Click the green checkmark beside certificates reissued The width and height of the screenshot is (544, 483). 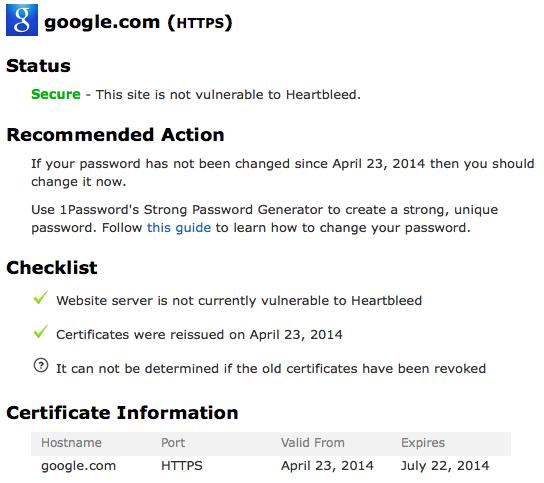pyautogui.click(x=41, y=332)
